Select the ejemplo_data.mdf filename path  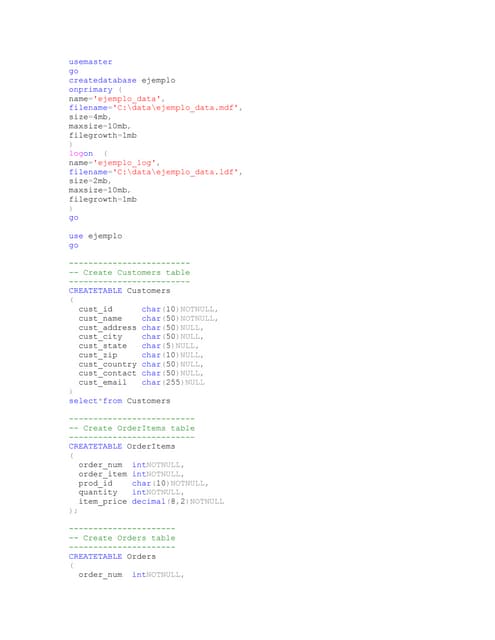click(175, 108)
